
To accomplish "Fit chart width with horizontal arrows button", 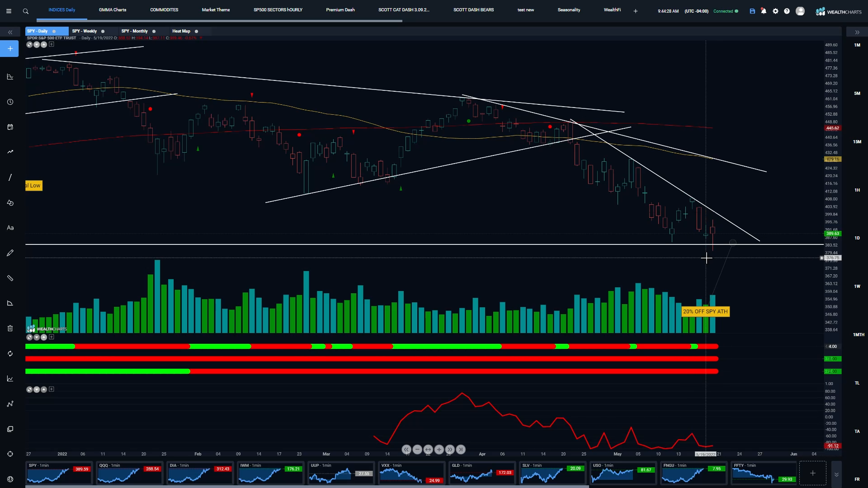I will pyautogui.click(x=428, y=450).
